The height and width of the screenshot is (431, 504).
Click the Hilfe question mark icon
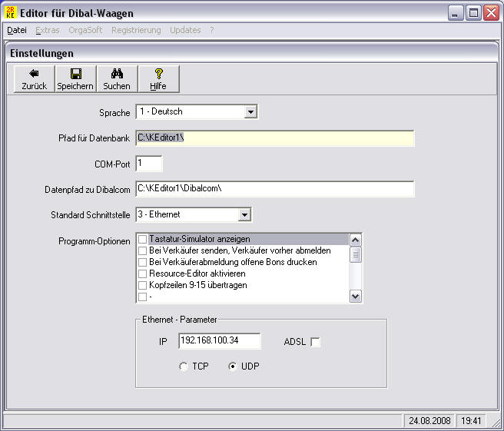158,74
